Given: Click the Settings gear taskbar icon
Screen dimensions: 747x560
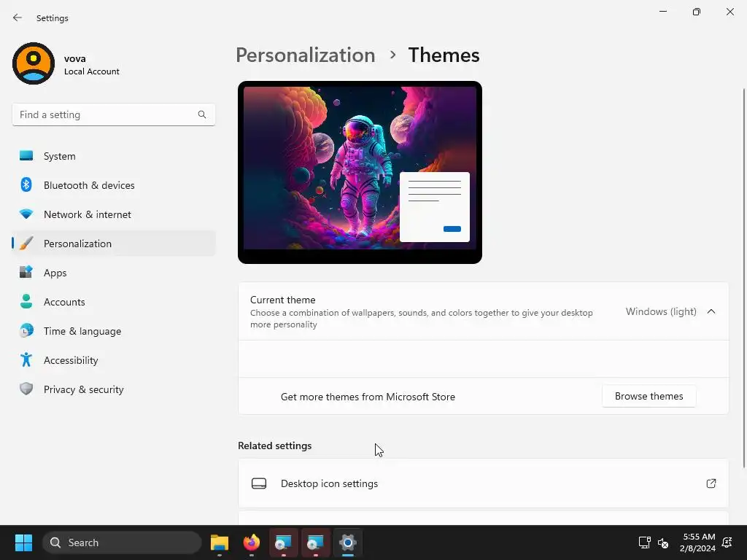Looking at the screenshot, I should [348, 542].
